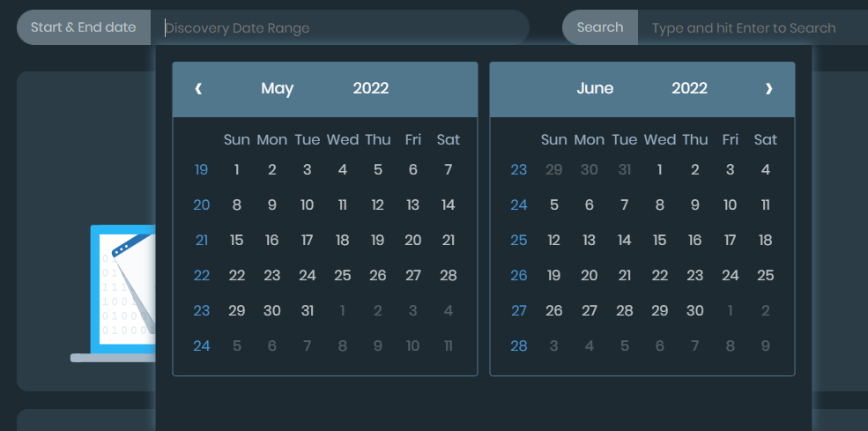Select week number 26 in June calendar

pyautogui.click(x=519, y=276)
